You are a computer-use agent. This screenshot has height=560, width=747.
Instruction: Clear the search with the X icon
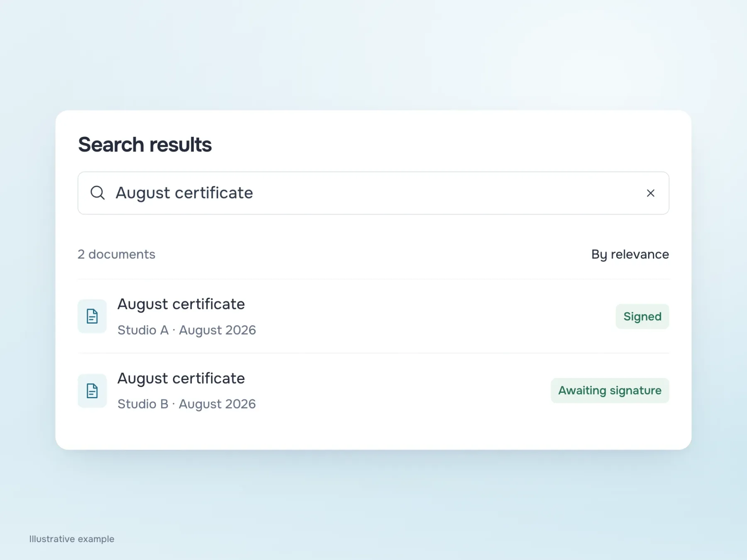pos(650,193)
